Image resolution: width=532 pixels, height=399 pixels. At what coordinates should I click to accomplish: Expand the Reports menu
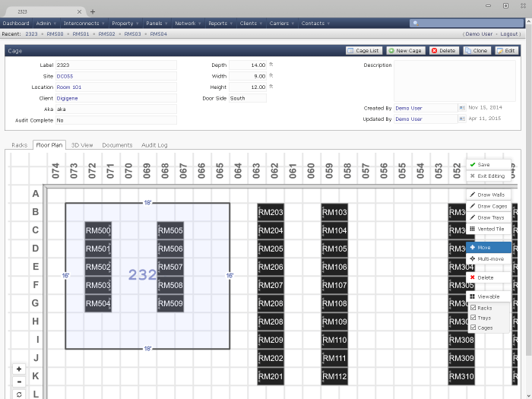pos(220,24)
